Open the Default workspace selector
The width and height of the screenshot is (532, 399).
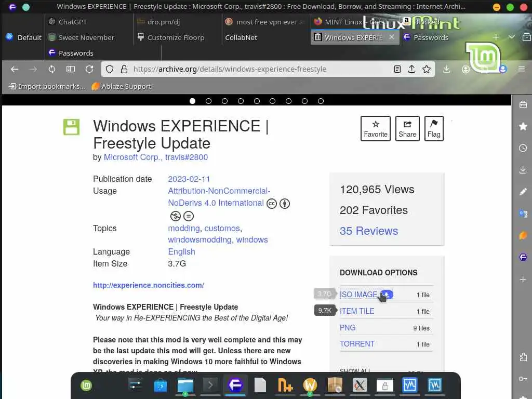pos(24,37)
